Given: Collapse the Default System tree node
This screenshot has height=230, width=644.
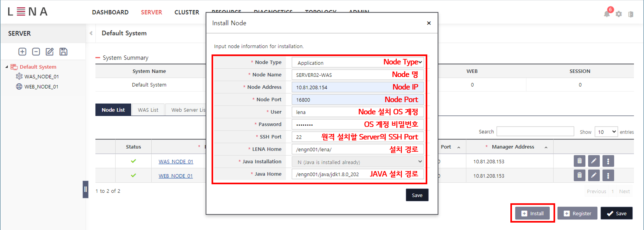Looking at the screenshot, I should point(7,67).
